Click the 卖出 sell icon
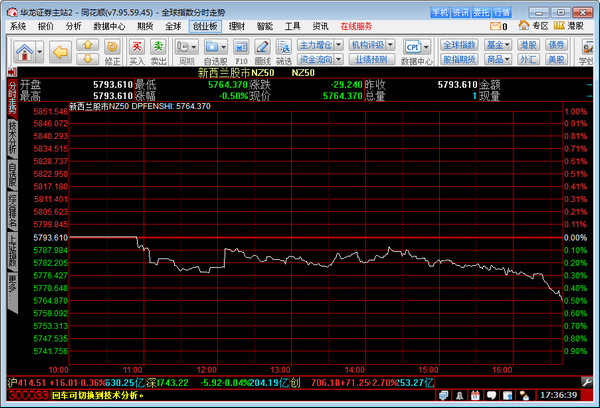 [x=158, y=47]
